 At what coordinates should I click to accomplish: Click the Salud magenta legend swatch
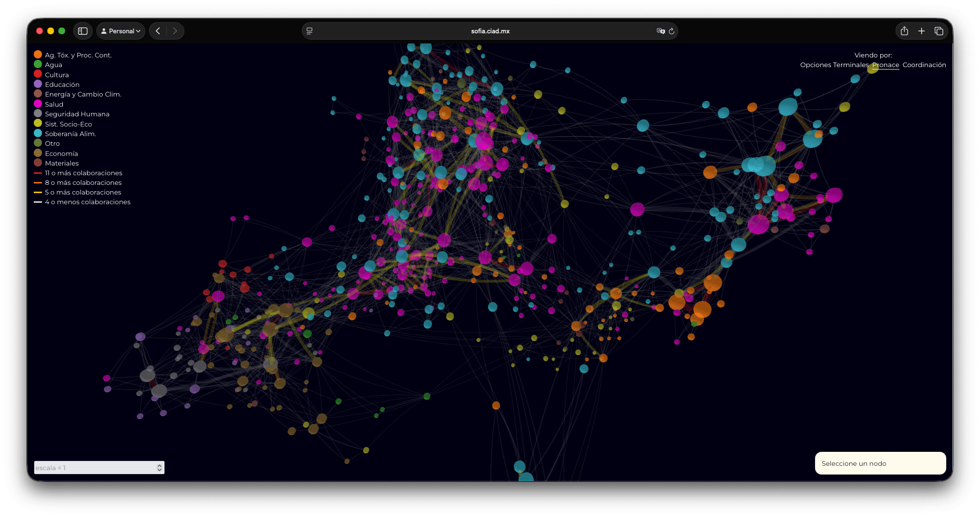click(38, 104)
